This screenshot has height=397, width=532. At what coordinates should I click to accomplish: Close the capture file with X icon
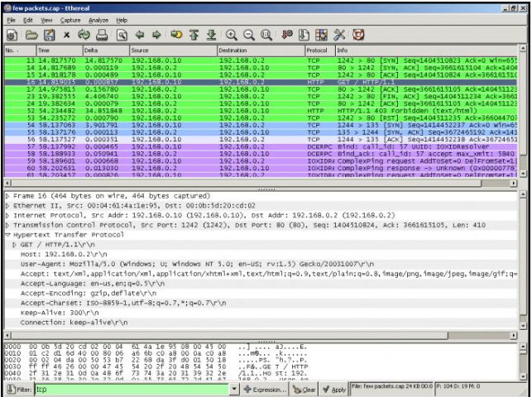coord(66,35)
